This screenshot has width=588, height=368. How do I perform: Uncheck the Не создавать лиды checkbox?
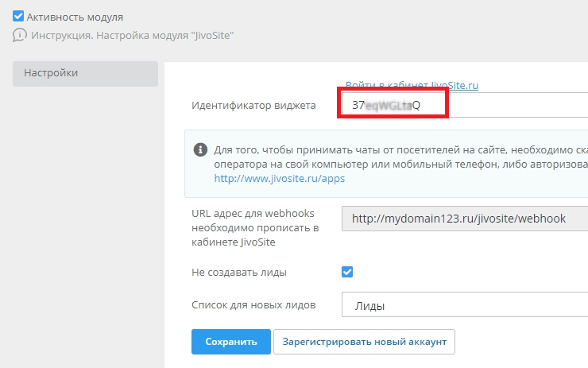tap(347, 272)
